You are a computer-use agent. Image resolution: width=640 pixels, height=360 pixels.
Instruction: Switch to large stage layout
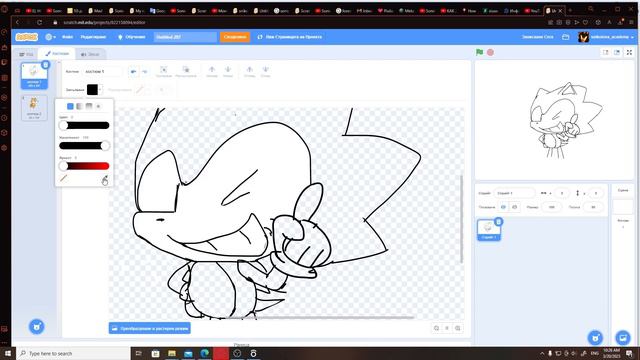(617, 52)
